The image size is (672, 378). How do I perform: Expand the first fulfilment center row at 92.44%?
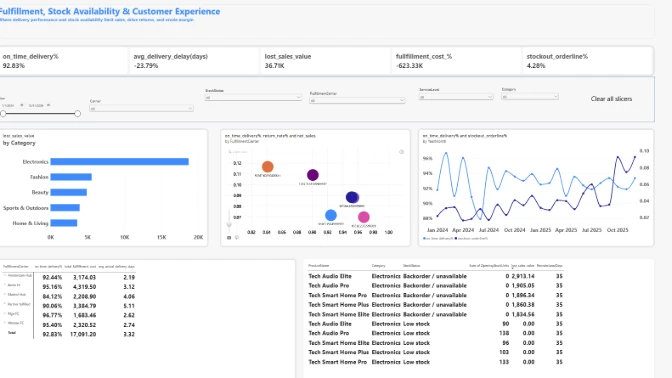pyautogui.click(x=5, y=276)
